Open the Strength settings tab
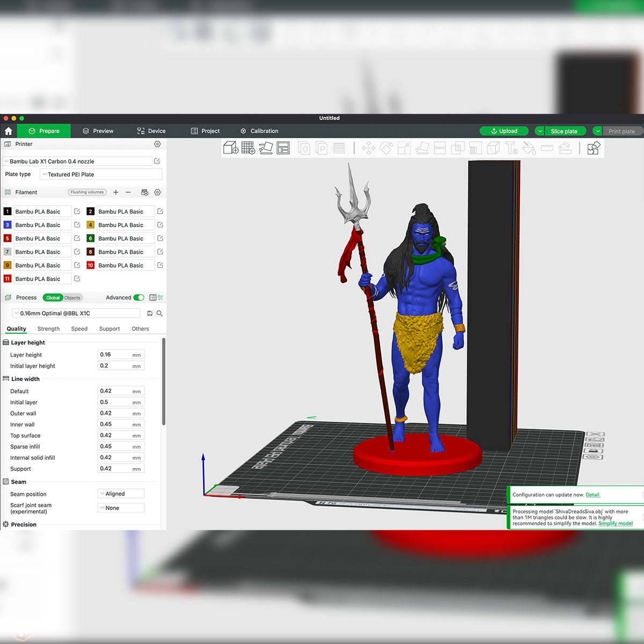Image resolution: width=644 pixels, height=644 pixels. (x=48, y=329)
